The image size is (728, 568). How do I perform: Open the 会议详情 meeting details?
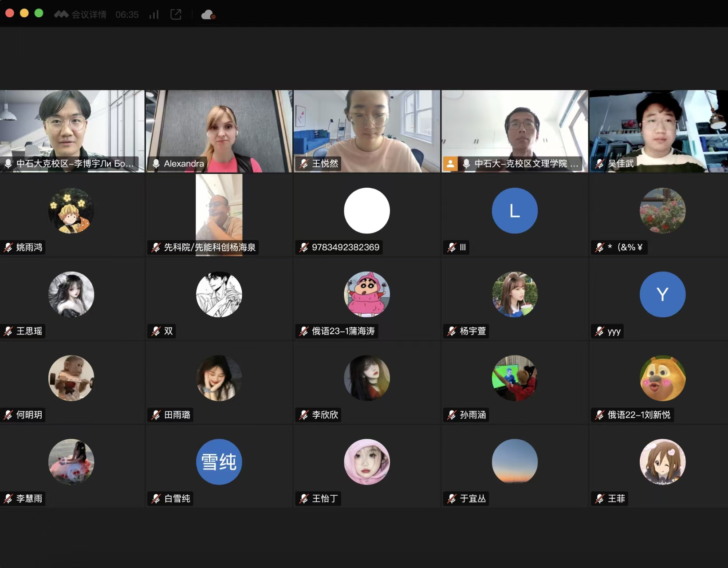point(88,15)
